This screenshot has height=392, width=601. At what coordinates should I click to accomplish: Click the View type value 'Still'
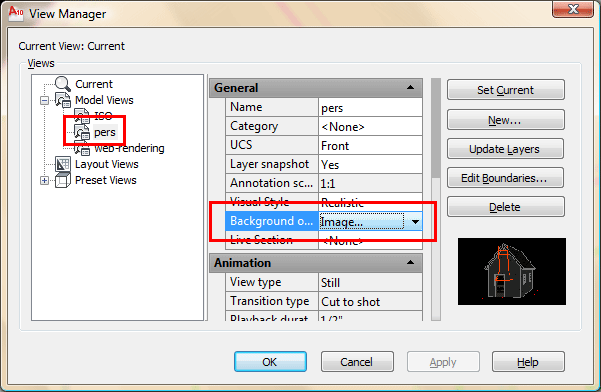(370, 282)
